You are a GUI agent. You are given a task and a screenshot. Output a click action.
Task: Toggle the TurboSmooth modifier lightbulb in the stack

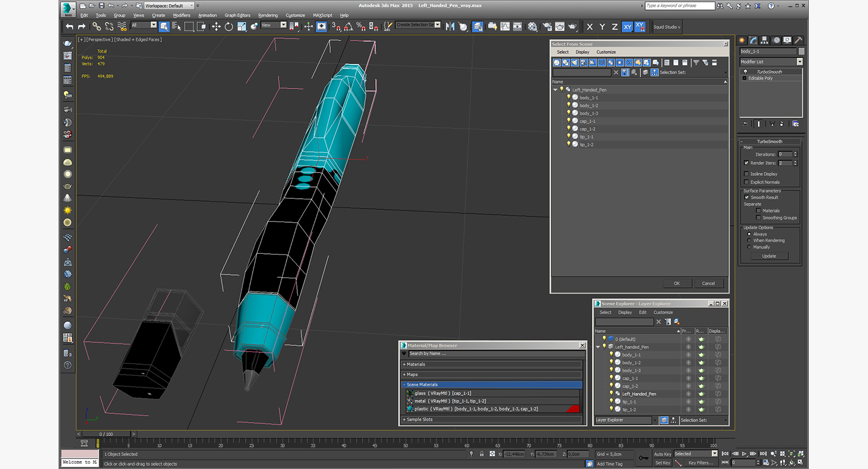(745, 72)
